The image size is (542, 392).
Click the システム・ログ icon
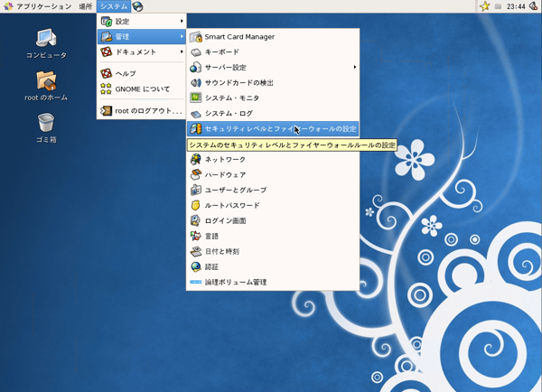point(196,114)
